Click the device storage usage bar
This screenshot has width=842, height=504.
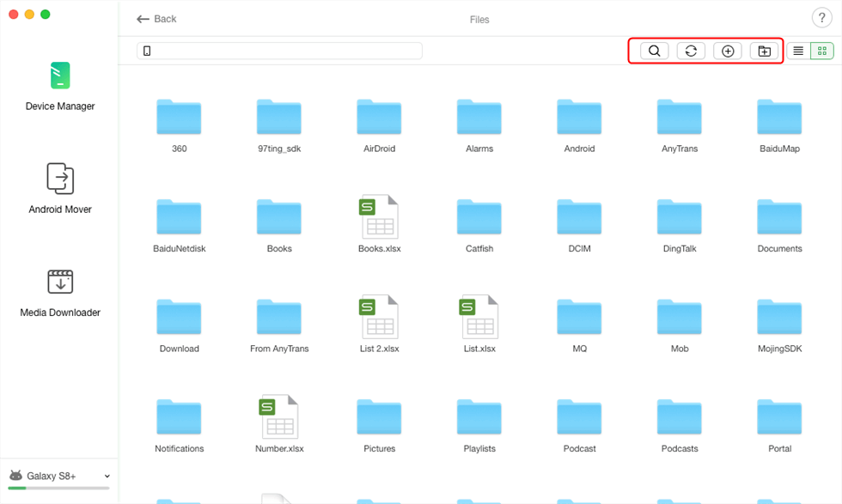(x=58, y=488)
